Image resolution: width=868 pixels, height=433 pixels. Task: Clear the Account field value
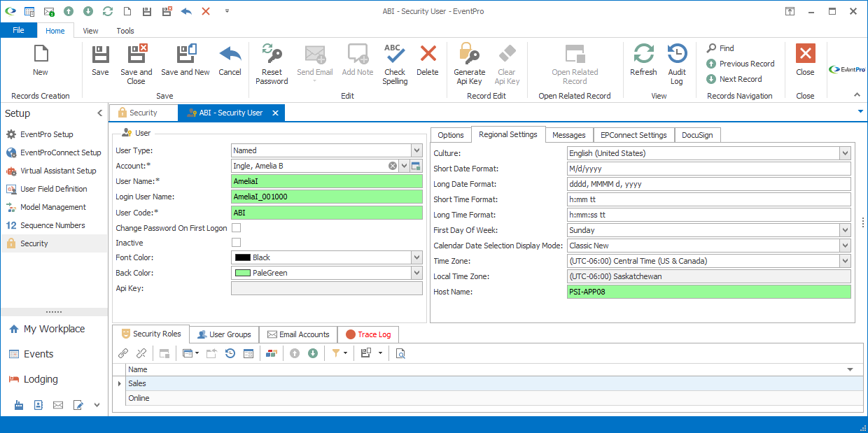393,166
